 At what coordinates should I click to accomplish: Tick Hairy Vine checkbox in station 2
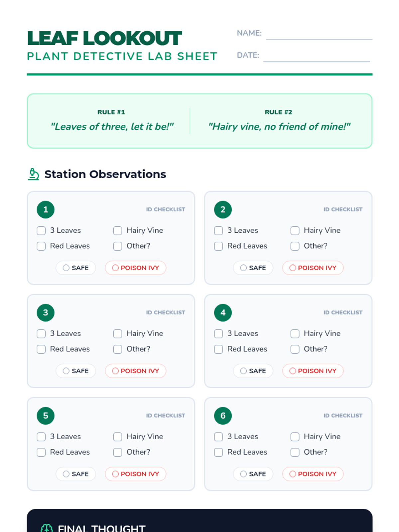pyautogui.click(x=295, y=231)
